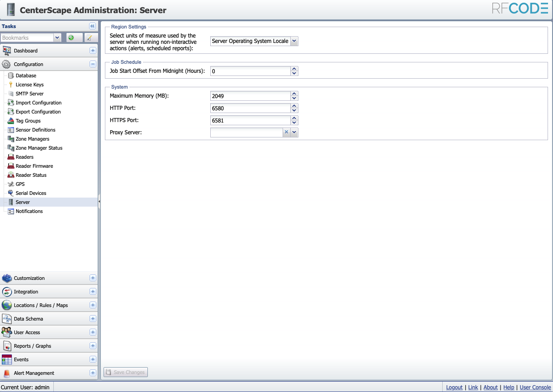This screenshot has height=392, width=553.
Task: Click the edit bookmarks pencil button
Action: (91, 38)
